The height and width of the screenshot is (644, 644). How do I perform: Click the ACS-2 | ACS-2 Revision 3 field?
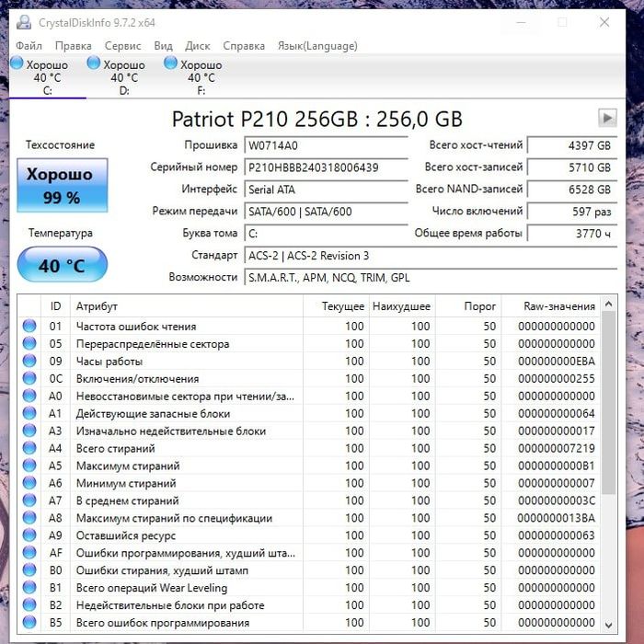click(431, 256)
